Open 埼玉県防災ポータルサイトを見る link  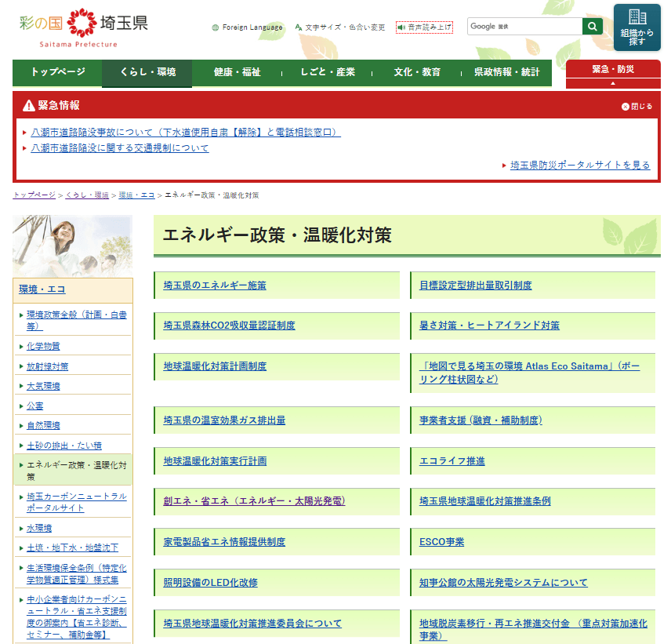[x=580, y=166]
